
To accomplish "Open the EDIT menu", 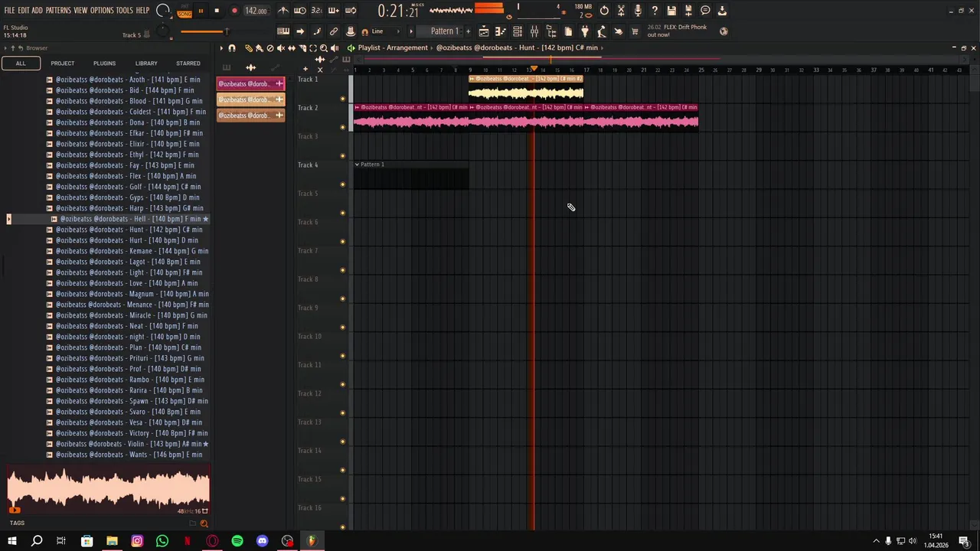I will click(24, 11).
